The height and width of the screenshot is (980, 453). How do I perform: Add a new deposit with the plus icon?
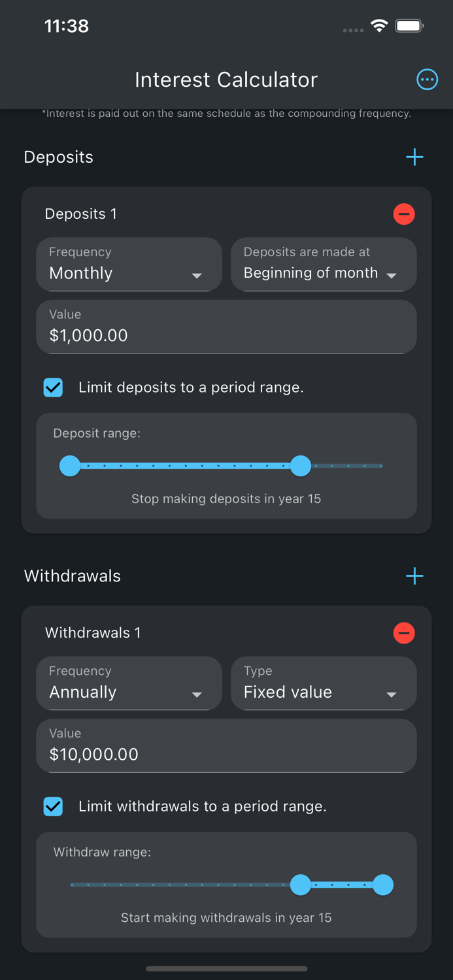coord(414,157)
